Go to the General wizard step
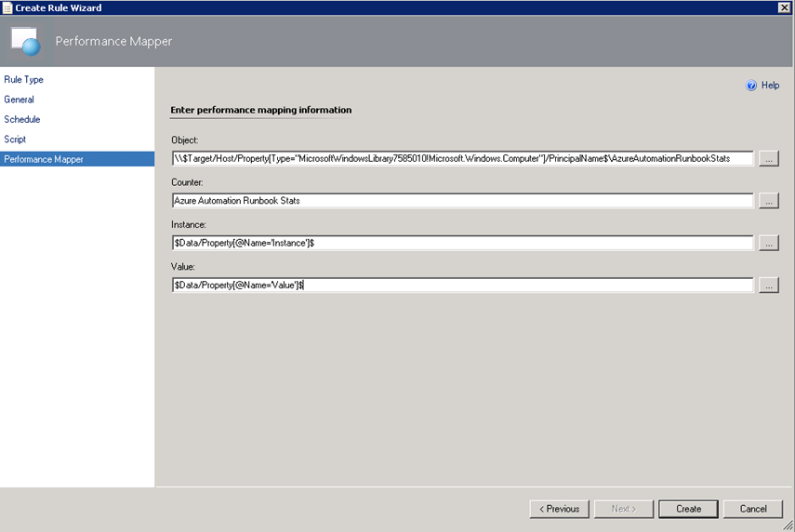Image resolution: width=795 pixels, height=532 pixels. tap(20, 100)
